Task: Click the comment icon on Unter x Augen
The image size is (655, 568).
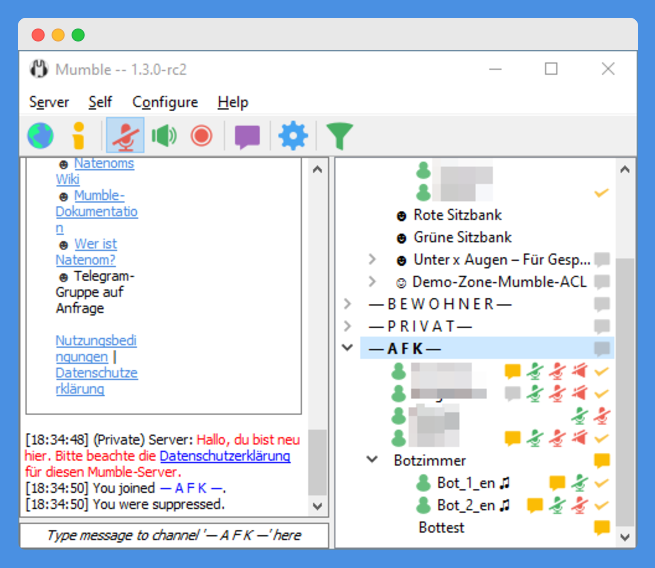Action: [x=602, y=260]
